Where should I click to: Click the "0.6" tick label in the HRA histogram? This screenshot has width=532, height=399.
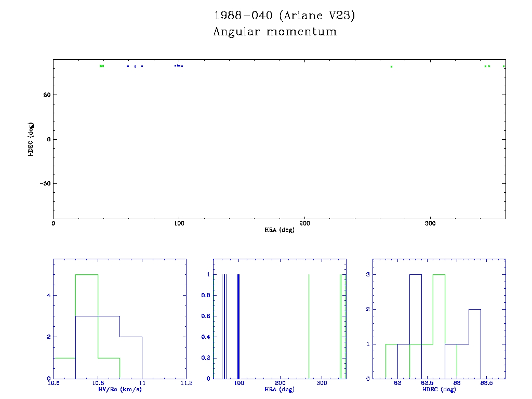tap(206, 316)
